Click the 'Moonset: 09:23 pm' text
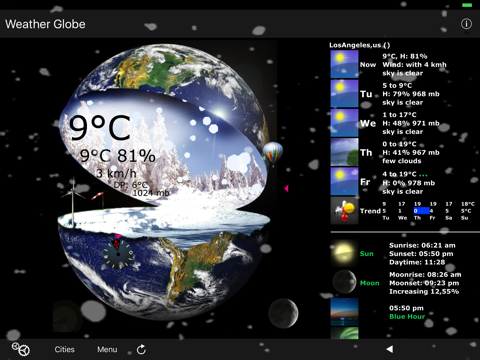Image resolution: width=480 pixels, height=360 pixels. 424,283
